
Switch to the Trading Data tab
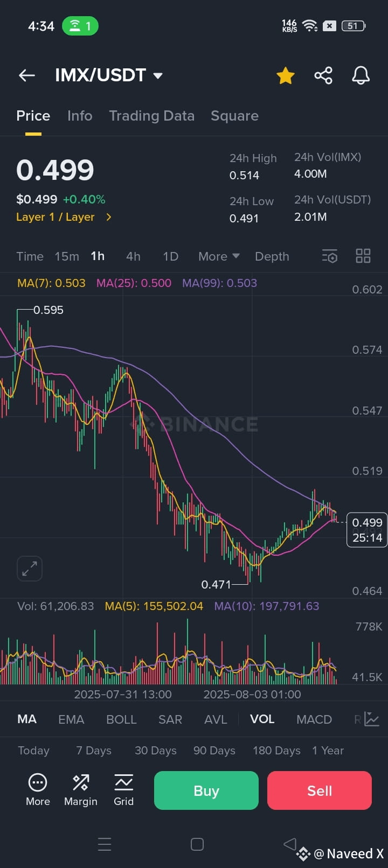pos(151,116)
